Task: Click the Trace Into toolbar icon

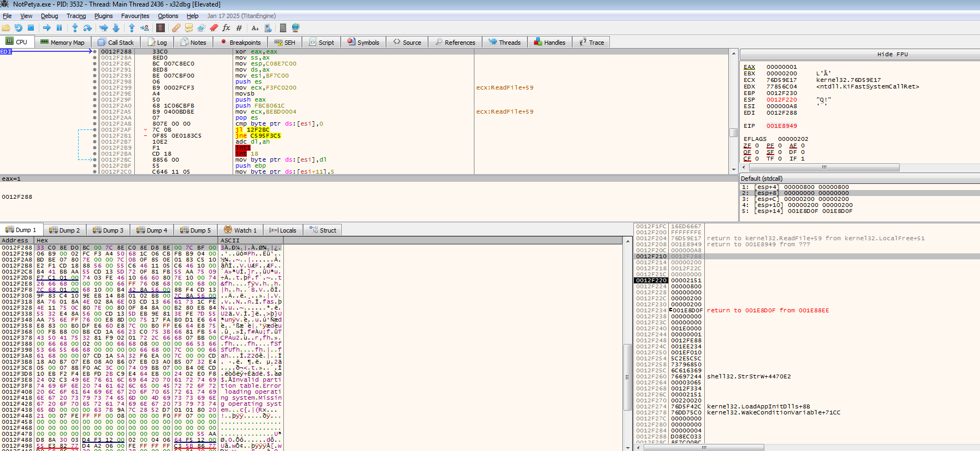Action: [x=104, y=28]
